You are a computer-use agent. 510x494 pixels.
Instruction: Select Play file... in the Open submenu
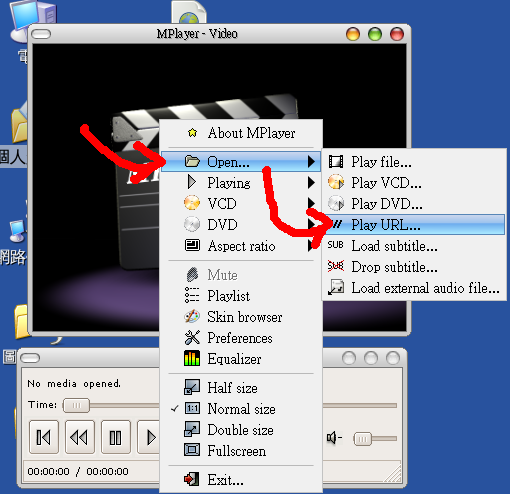tap(414, 162)
